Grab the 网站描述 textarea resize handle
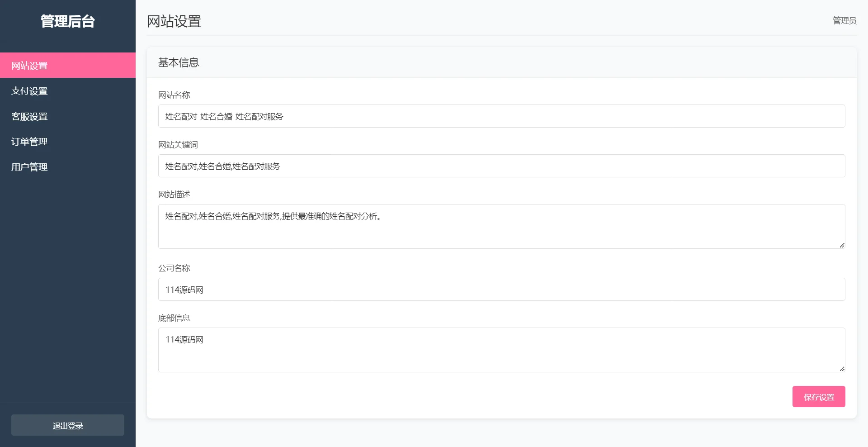Viewport: 868px width, 447px height. [842, 245]
